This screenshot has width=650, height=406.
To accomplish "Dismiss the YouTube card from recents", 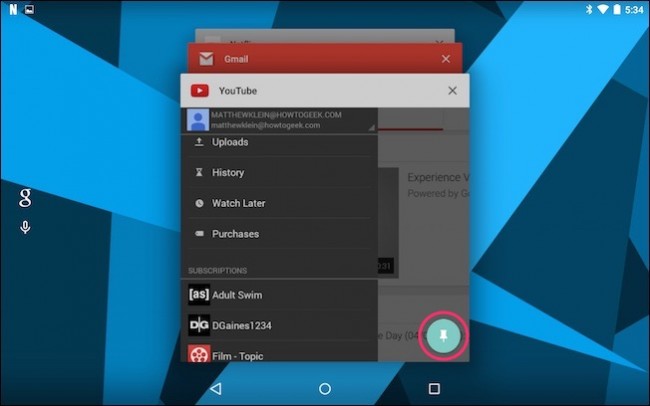I will click(452, 91).
